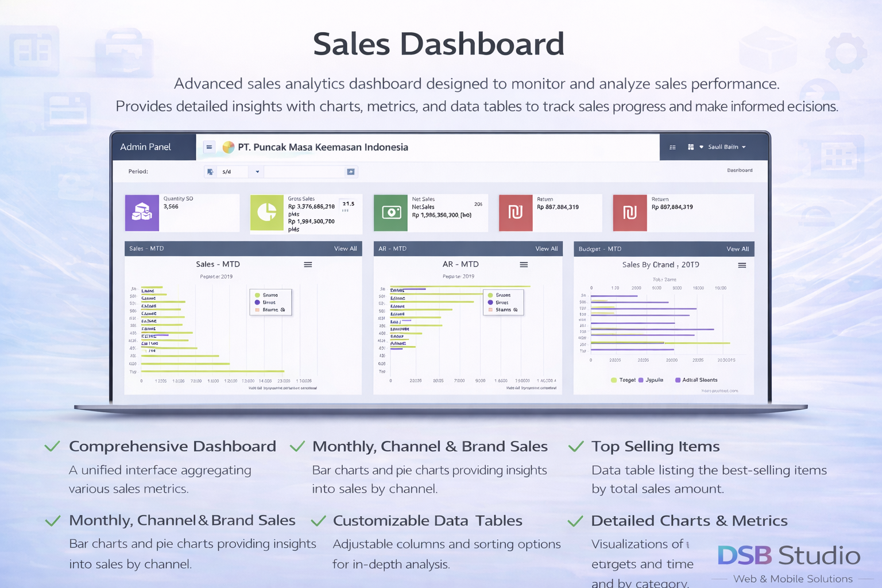Click View All on the AR - MTD panel
Image resolution: width=882 pixels, height=588 pixels.
[546, 249]
